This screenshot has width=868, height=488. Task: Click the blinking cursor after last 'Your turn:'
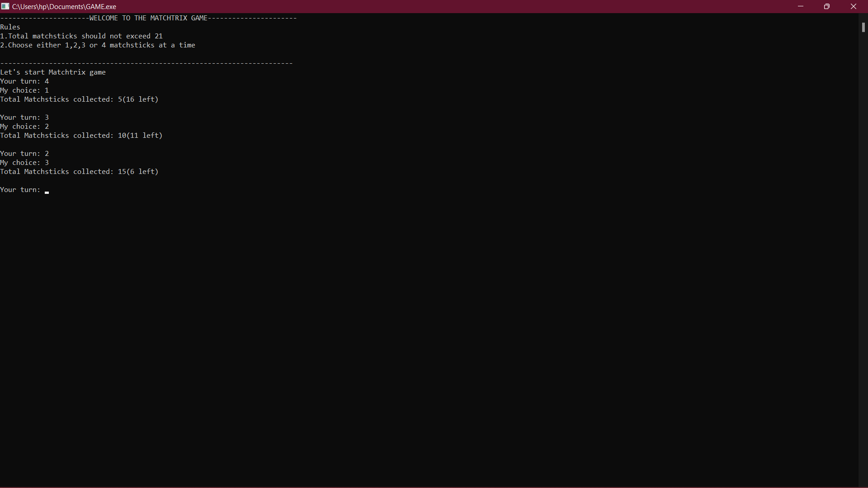(x=47, y=192)
